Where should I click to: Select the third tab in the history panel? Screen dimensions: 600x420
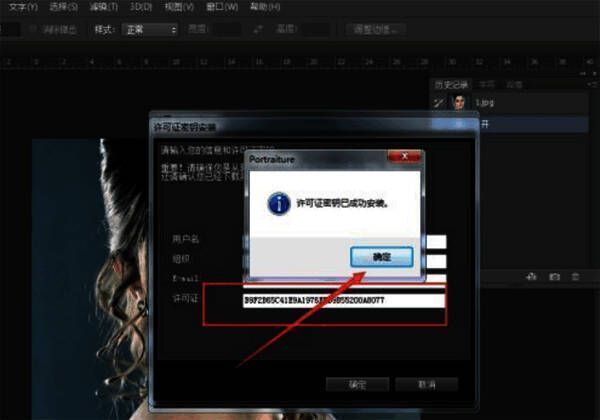pos(514,85)
